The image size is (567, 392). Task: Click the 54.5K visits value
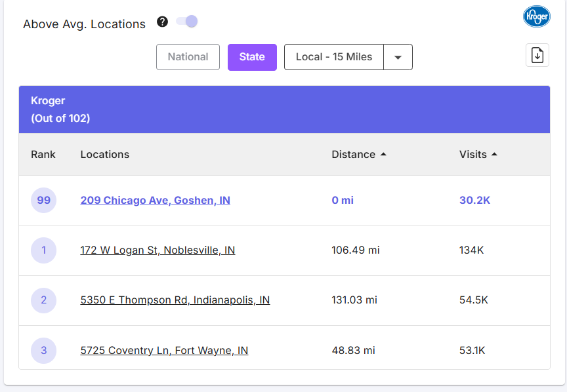(474, 300)
